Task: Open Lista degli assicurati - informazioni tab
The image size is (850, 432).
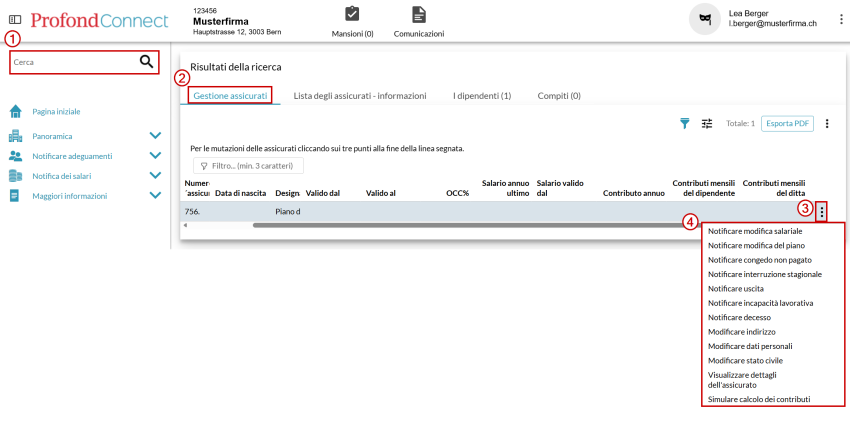Action: click(360, 96)
